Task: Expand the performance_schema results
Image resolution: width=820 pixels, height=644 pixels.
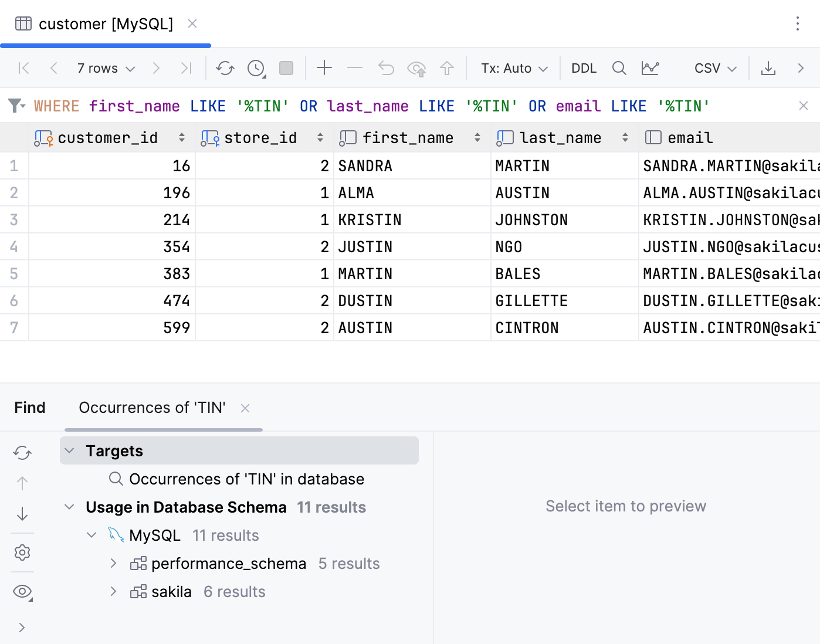Action: [x=113, y=563]
